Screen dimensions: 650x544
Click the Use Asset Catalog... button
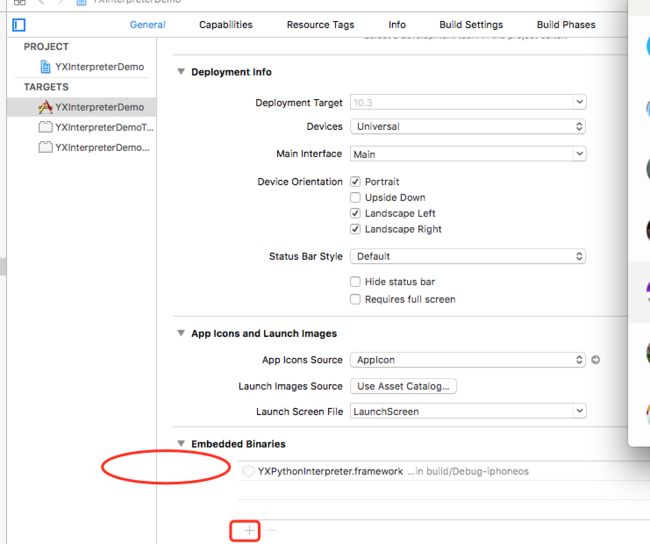[403, 386]
